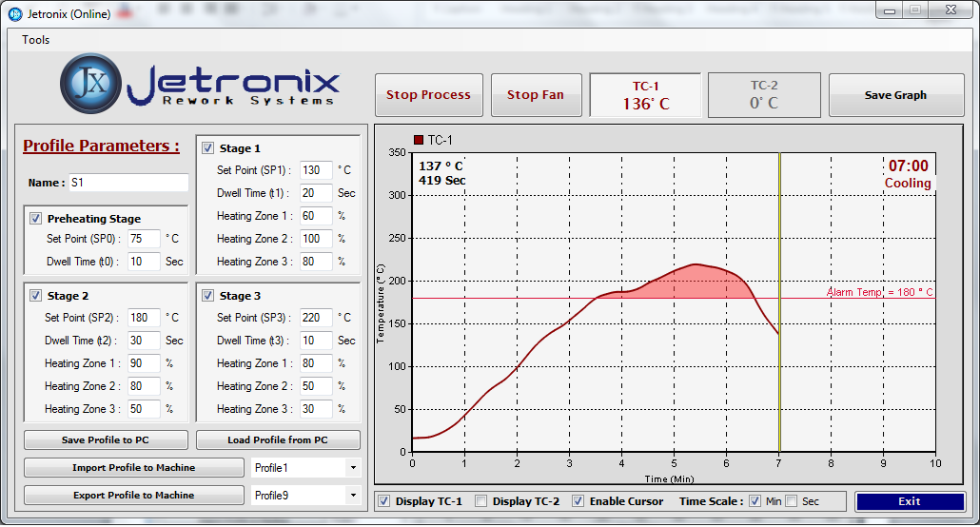Click Stage 3 Heating Zone 2 field
980x527 pixels.
(x=316, y=386)
